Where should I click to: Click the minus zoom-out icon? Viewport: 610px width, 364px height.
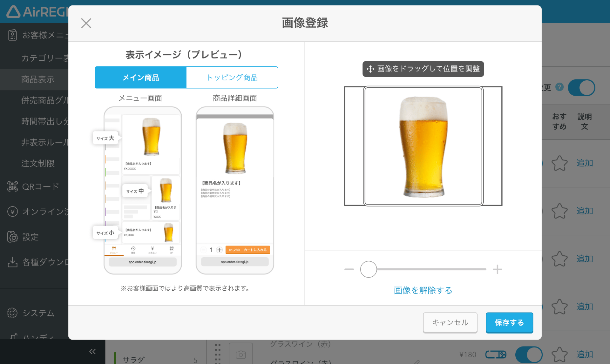(x=349, y=269)
